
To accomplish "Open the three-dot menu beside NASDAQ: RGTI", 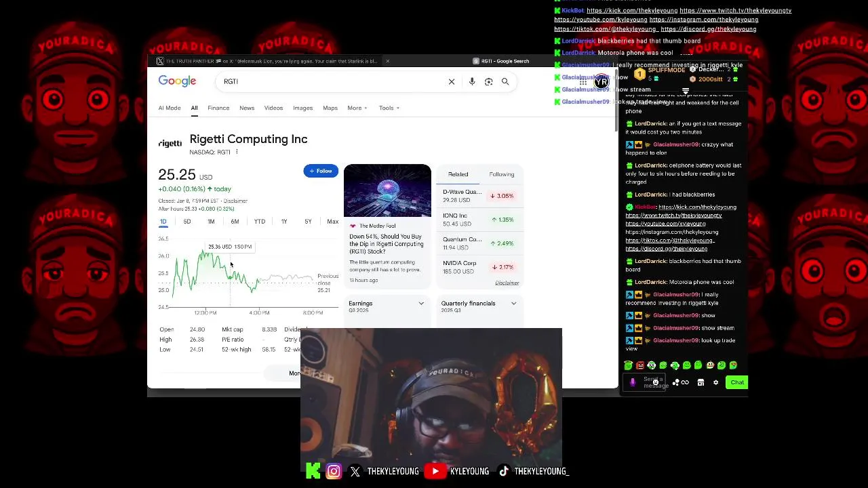I will coord(237,152).
